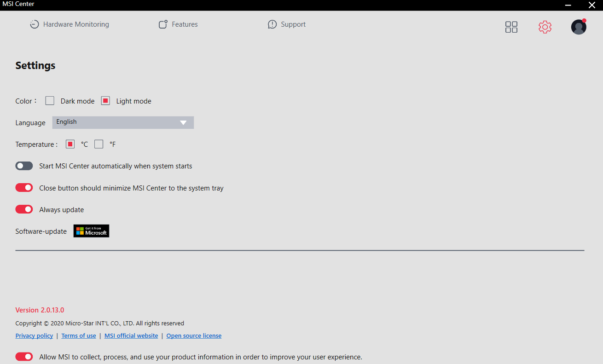Toggle Close button minimize to tray switch
The image size is (603, 364).
(24, 188)
